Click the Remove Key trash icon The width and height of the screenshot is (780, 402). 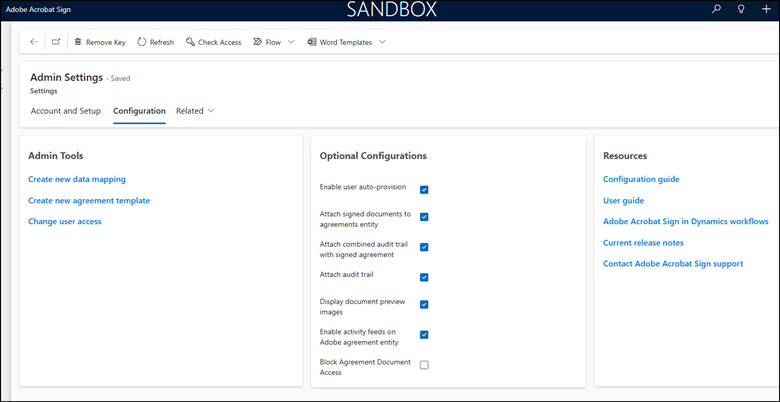click(x=78, y=42)
